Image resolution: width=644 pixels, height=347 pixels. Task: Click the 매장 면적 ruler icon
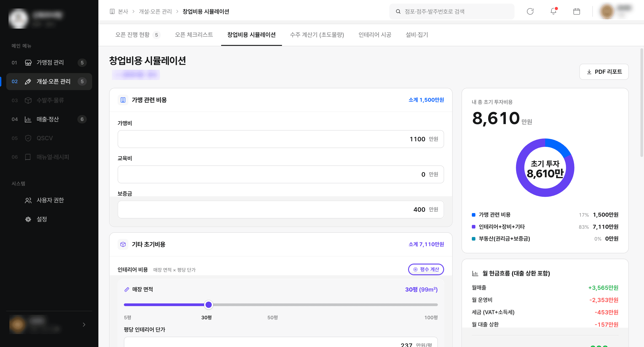coord(127,289)
